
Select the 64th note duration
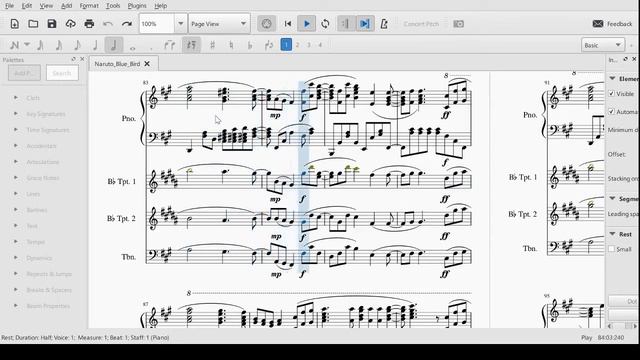coord(40,45)
